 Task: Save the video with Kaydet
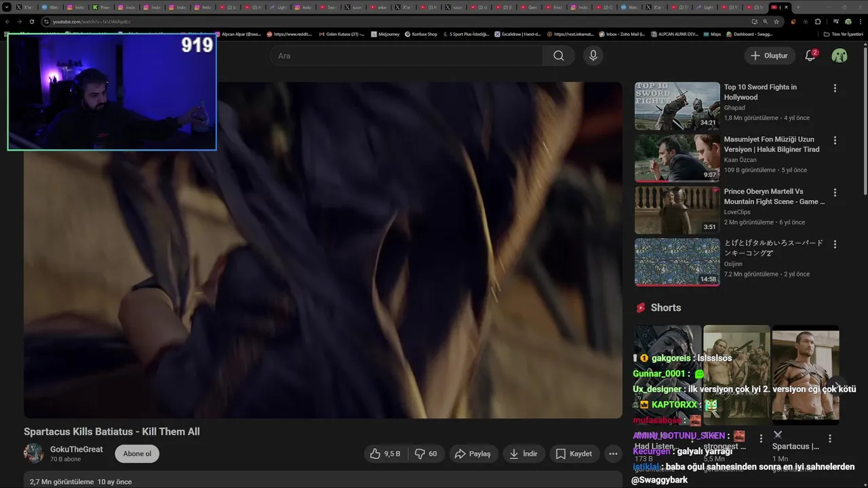pos(574,454)
